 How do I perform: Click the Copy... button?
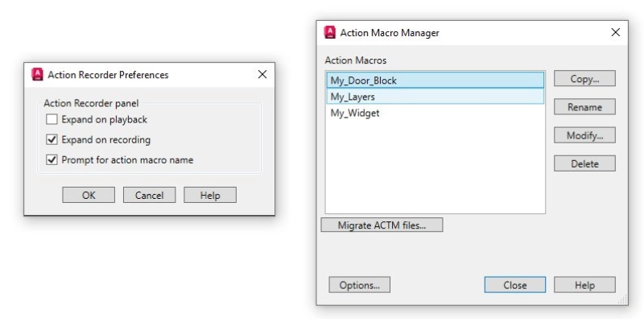click(x=585, y=79)
